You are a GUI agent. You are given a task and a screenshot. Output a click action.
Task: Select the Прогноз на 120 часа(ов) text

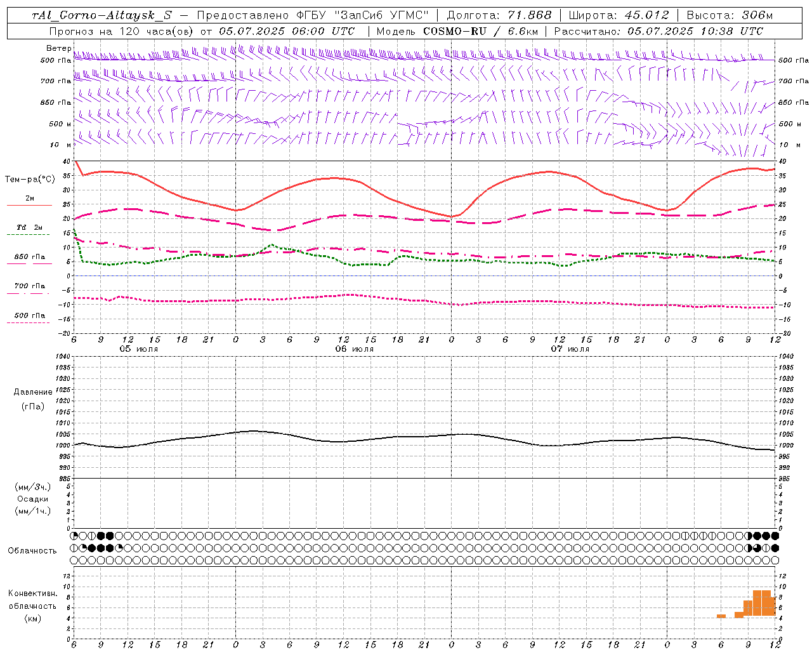pos(122,31)
